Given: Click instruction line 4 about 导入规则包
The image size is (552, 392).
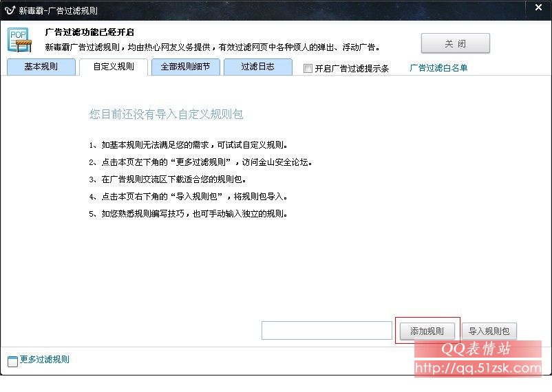Looking at the screenshot, I should tap(189, 197).
